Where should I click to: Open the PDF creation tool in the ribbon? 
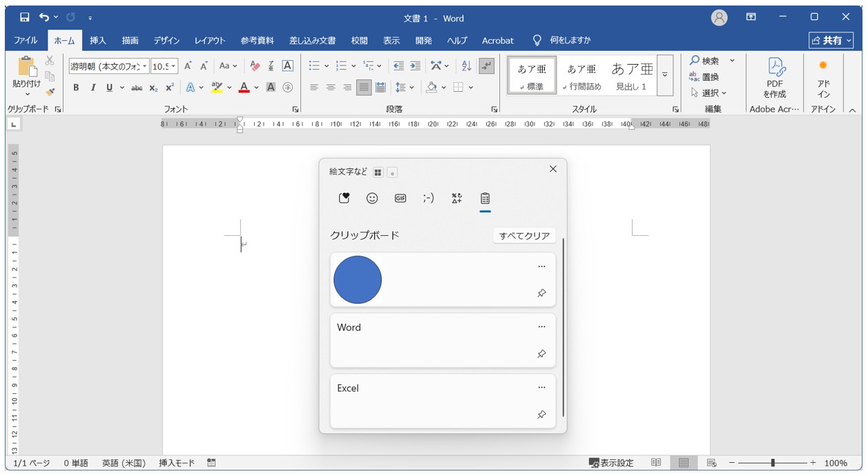click(x=774, y=76)
